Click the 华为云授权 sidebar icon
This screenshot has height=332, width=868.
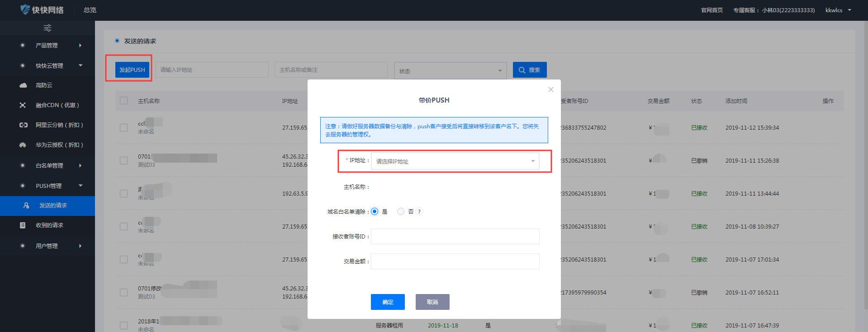(23, 145)
